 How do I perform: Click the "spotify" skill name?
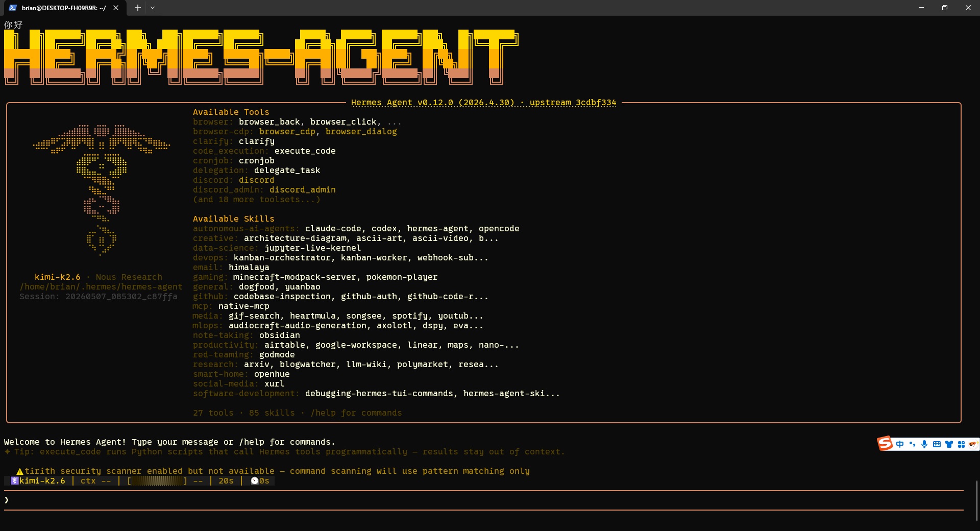click(409, 316)
